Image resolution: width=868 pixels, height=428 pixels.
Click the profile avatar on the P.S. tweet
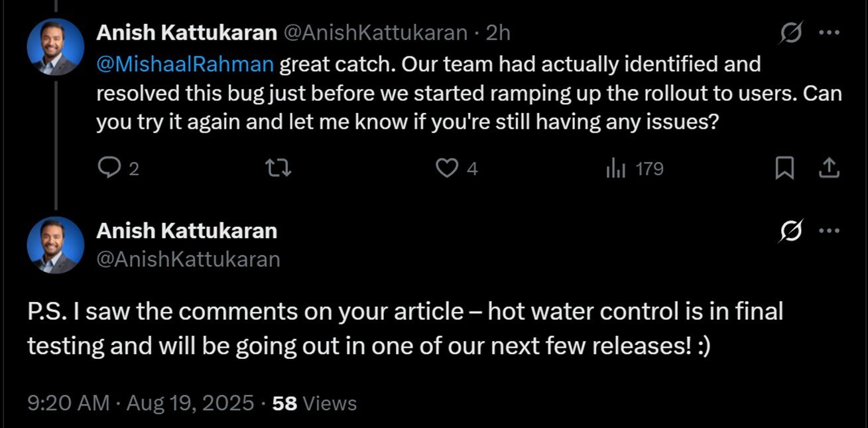coord(56,245)
